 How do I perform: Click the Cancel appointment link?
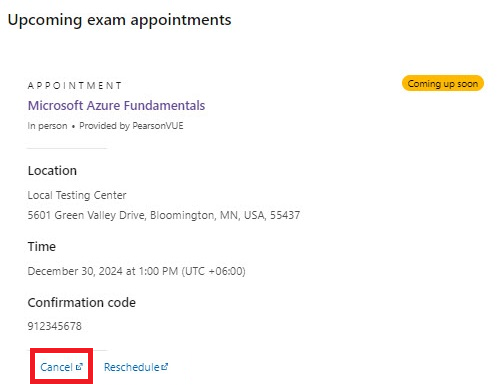coord(61,367)
